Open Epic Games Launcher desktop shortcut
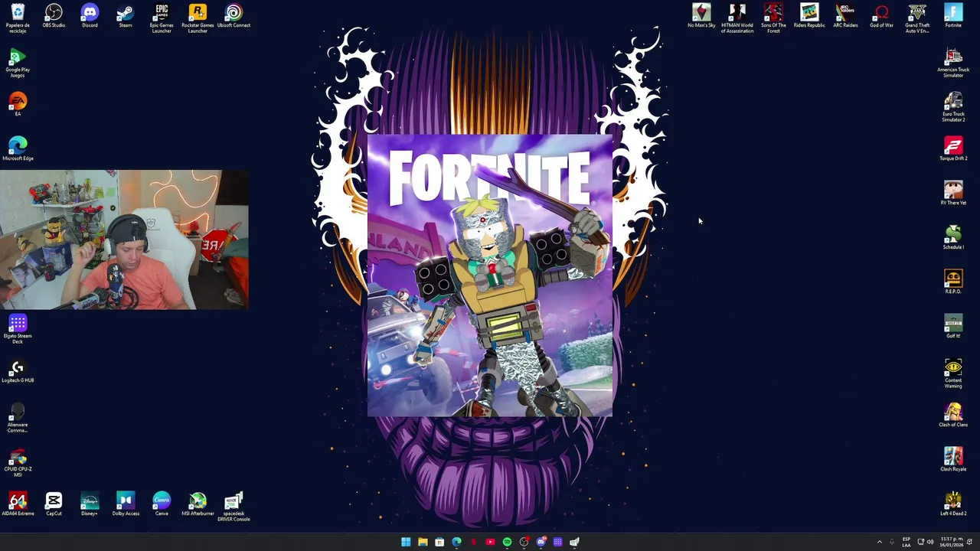 pyautogui.click(x=162, y=18)
